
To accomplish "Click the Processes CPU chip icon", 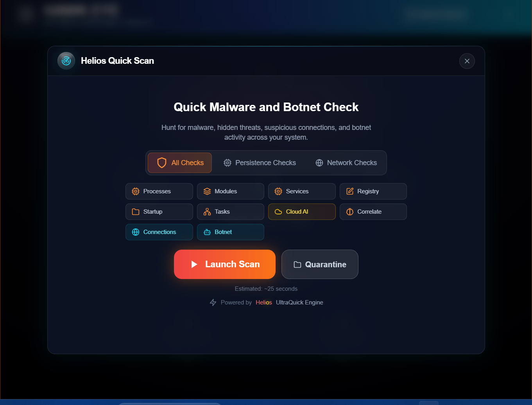I will [136, 191].
